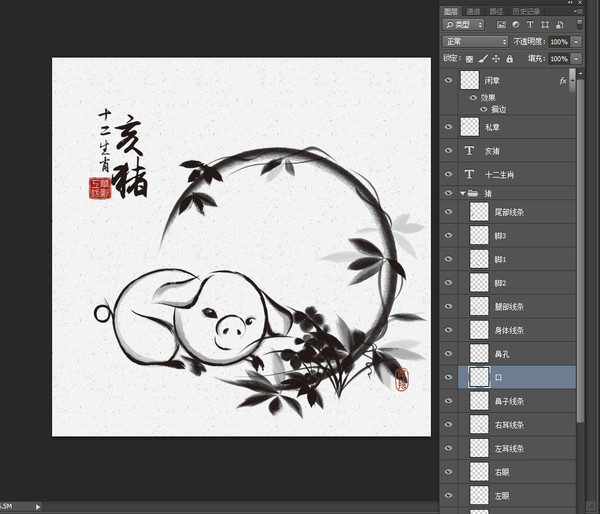Collapse panel with double-arrow icon

(x=570, y=2)
